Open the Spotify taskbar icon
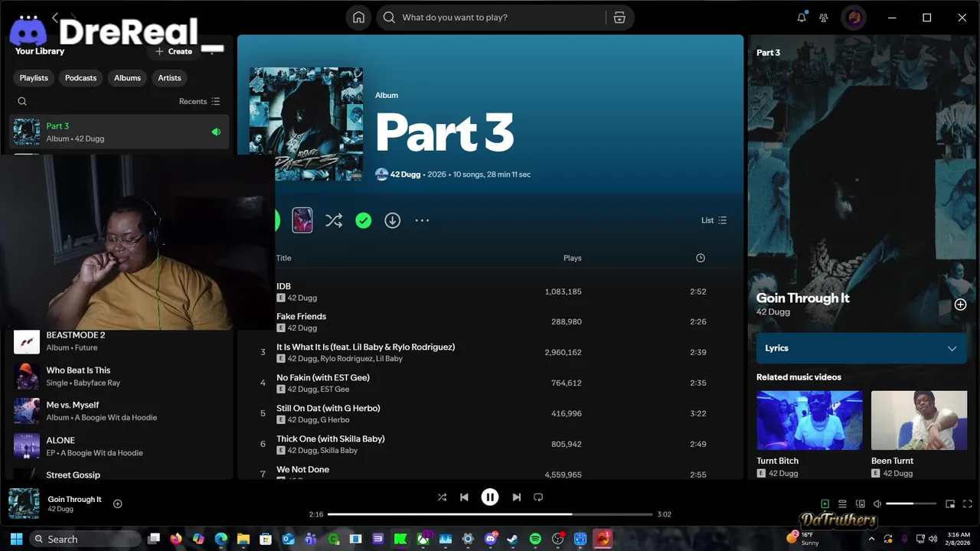 coord(535,539)
